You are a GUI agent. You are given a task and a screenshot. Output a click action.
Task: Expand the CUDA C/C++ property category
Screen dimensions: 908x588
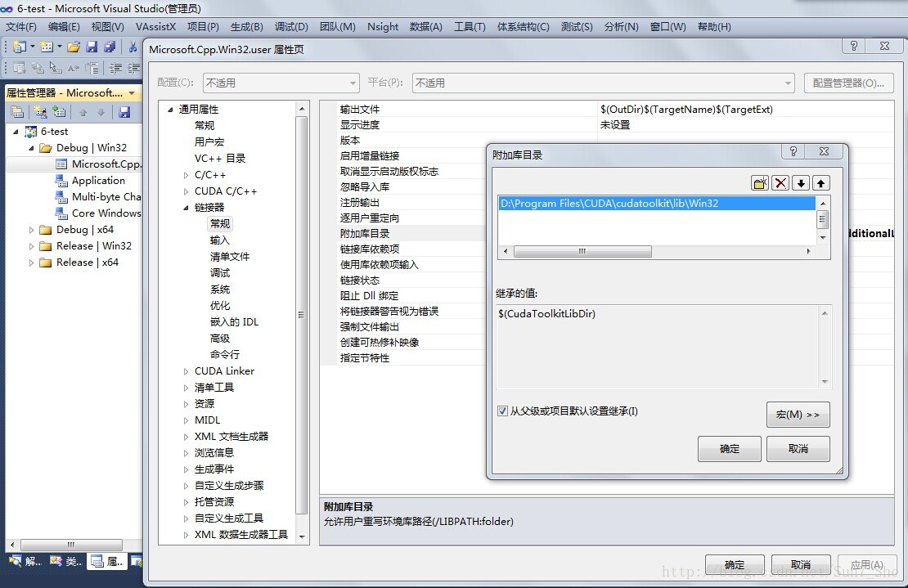[186, 191]
